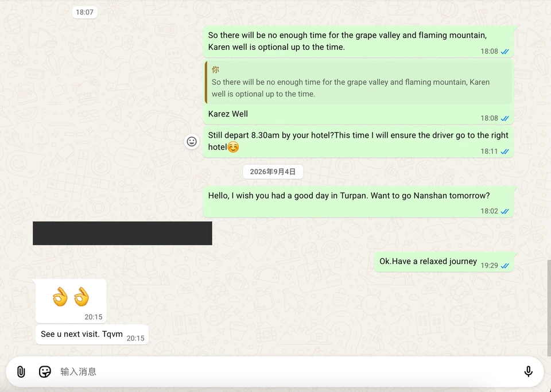The height and width of the screenshot is (392, 551).
Task: Select the Nanshan tomorrow message
Action: 358,202
